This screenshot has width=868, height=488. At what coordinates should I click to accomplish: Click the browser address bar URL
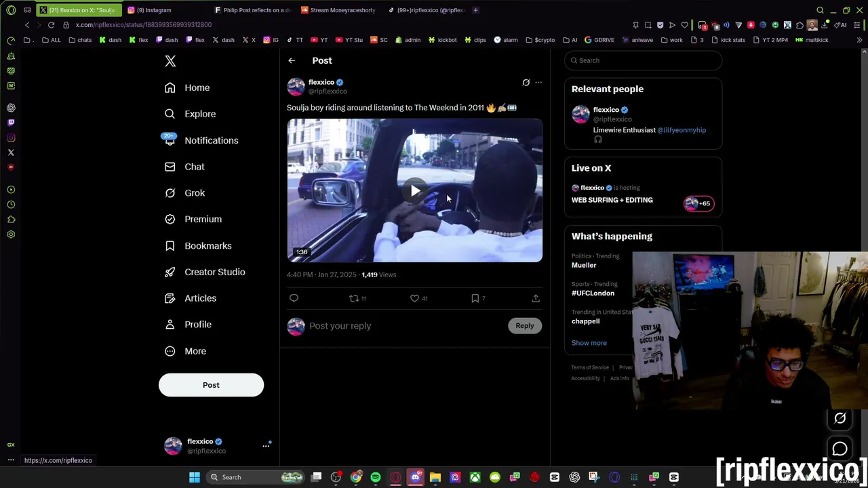pyautogui.click(x=144, y=25)
